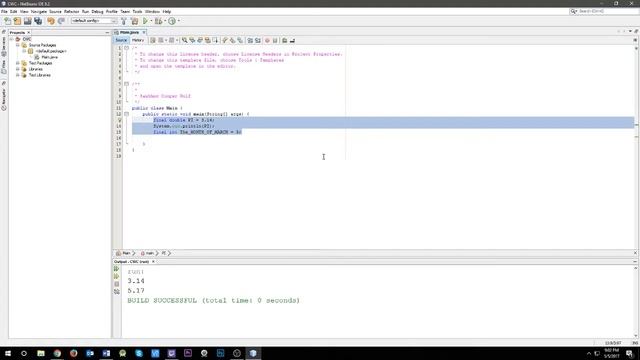Click the Stop Macro Recording icon

[275, 40]
